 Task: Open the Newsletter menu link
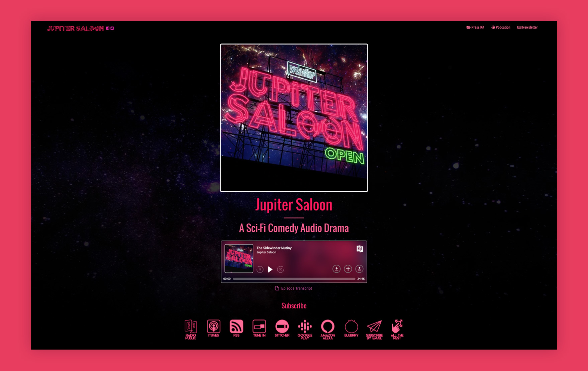(x=527, y=27)
